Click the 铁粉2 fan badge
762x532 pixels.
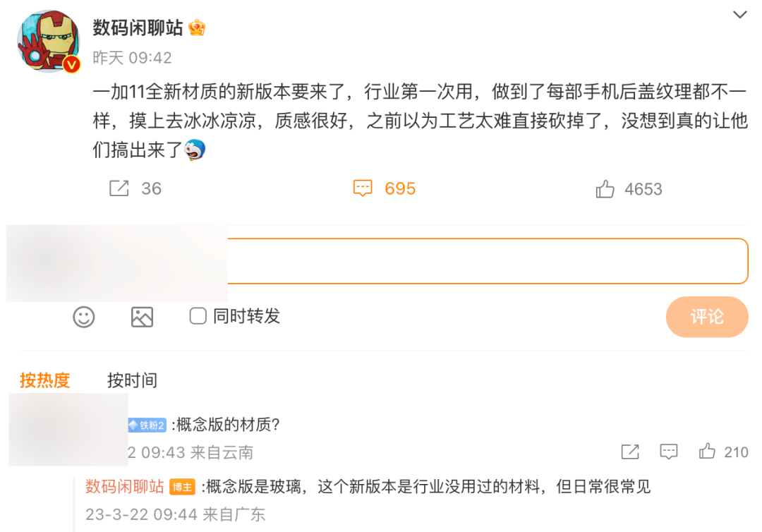[146, 425]
